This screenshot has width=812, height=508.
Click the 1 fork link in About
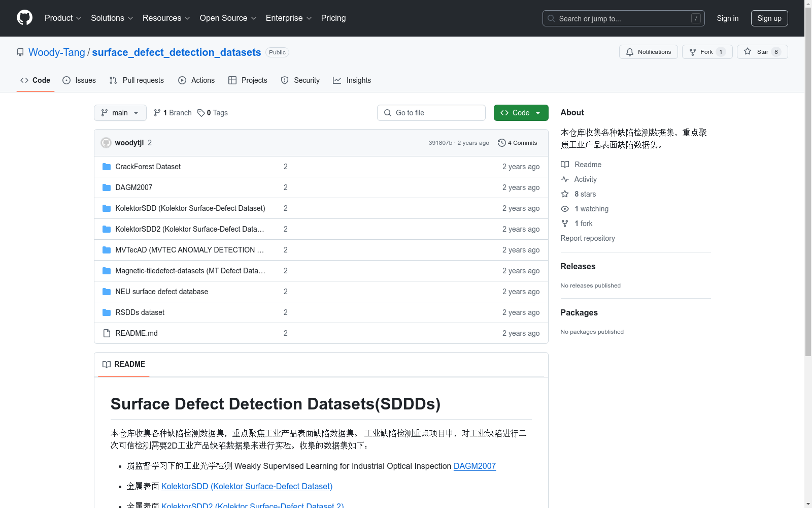click(x=577, y=224)
